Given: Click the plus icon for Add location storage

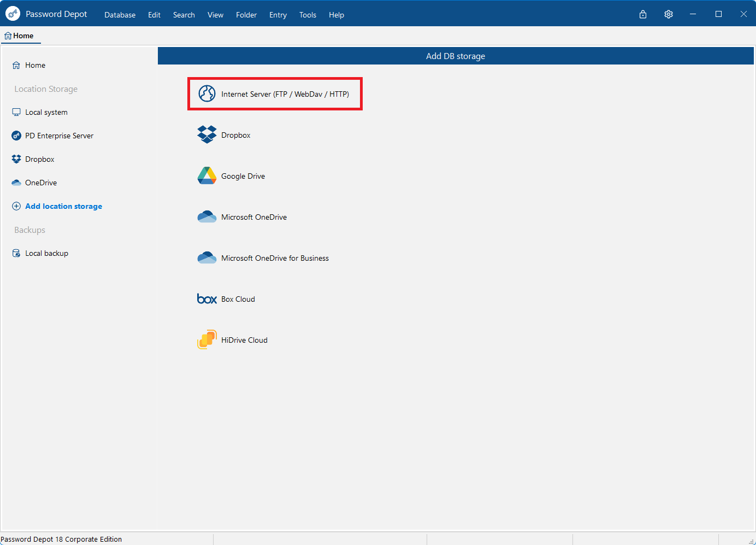Looking at the screenshot, I should (x=16, y=206).
